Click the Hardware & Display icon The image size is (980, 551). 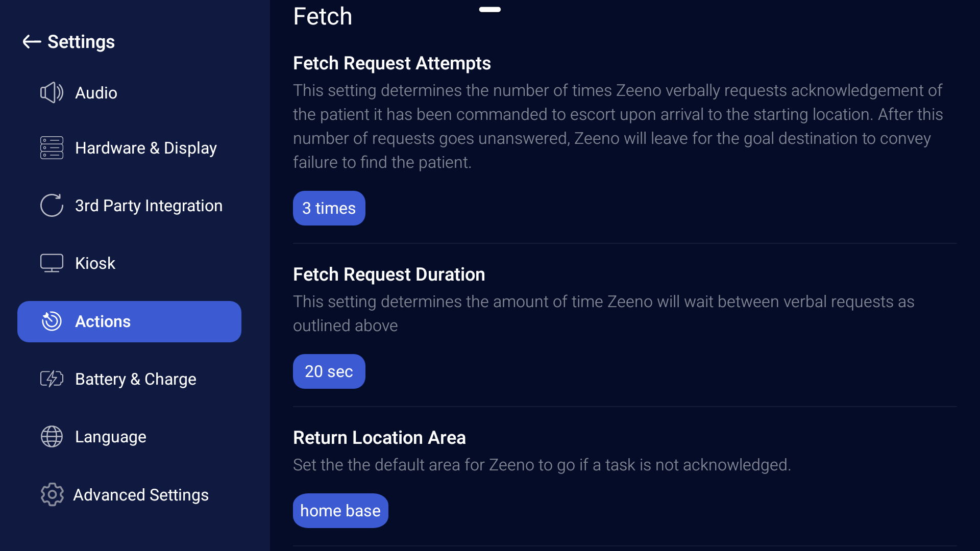coord(52,148)
